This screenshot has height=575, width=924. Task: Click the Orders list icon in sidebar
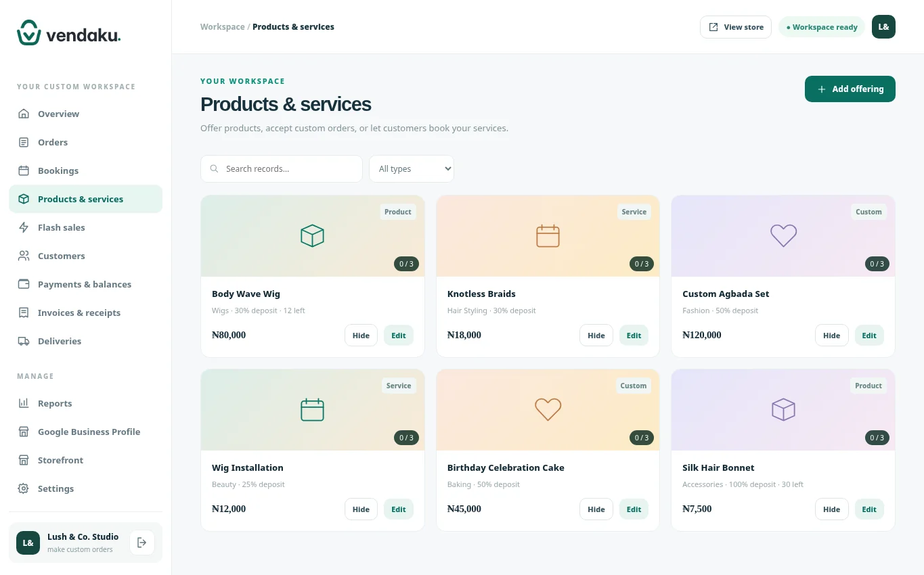[x=24, y=142]
